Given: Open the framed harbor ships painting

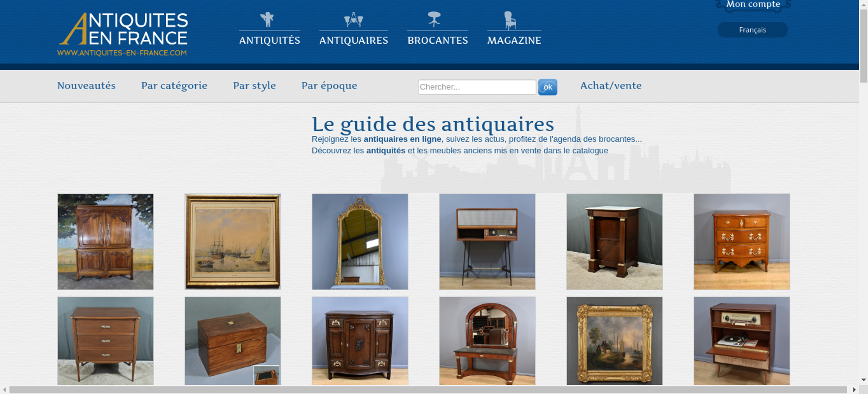Looking at the screenshot, I should pyautogui.click(x=233, y=242).
